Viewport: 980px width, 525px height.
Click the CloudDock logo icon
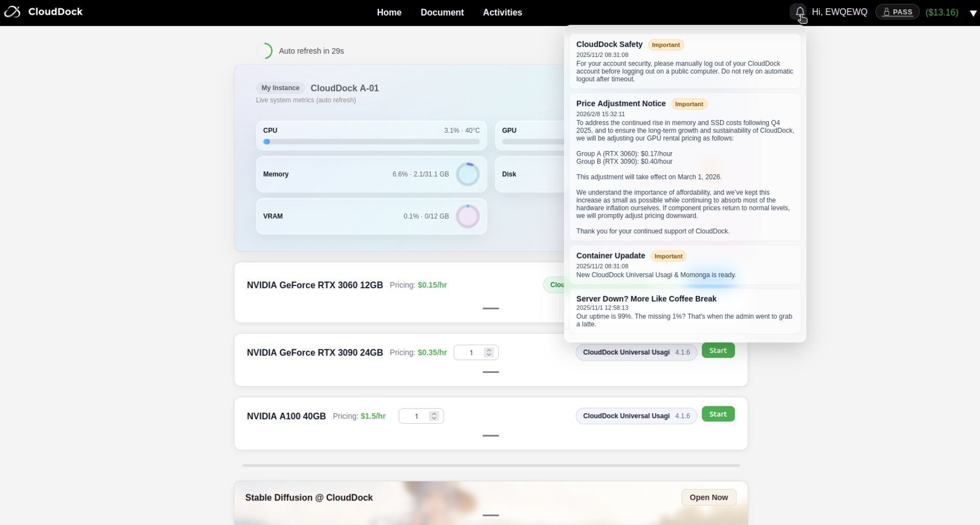[x=12, y=12]
